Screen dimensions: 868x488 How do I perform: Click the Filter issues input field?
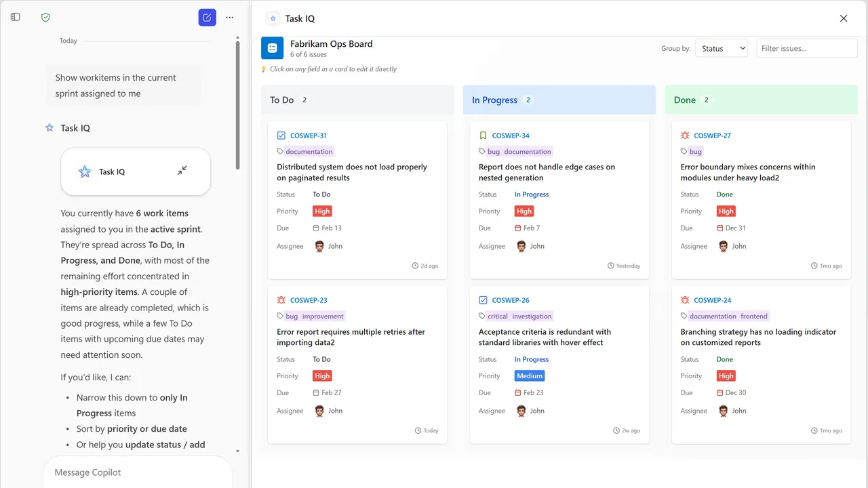point(807,49)
